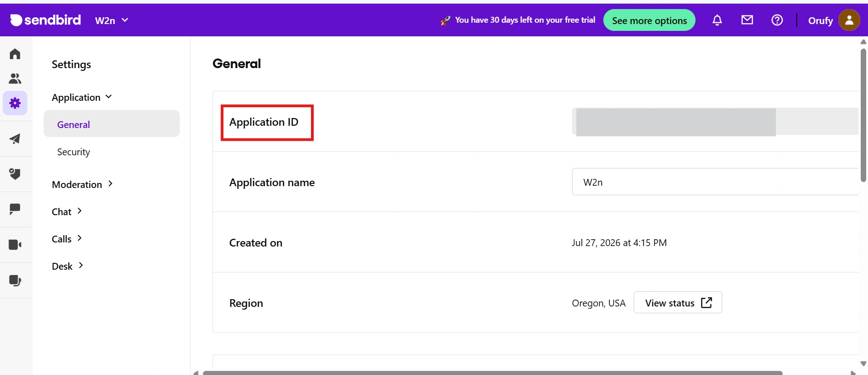Screen dimensions: 868x375
Task: Open the Sendbird home logo
Action: coord(45,20)
